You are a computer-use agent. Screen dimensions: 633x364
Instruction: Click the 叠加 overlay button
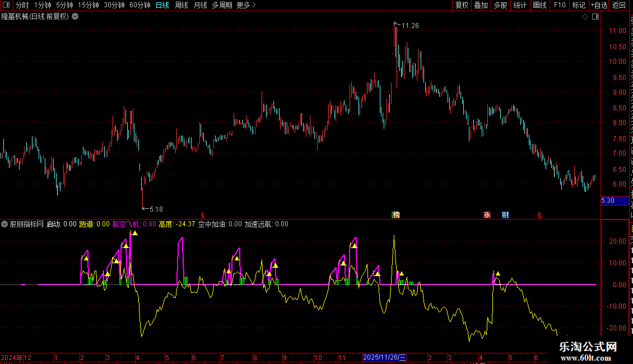click(481, 5)
